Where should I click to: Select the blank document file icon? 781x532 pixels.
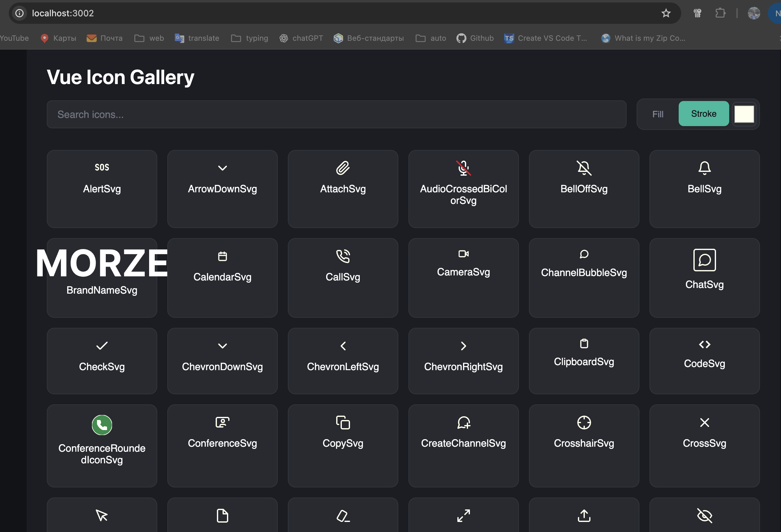coord(223,516)
